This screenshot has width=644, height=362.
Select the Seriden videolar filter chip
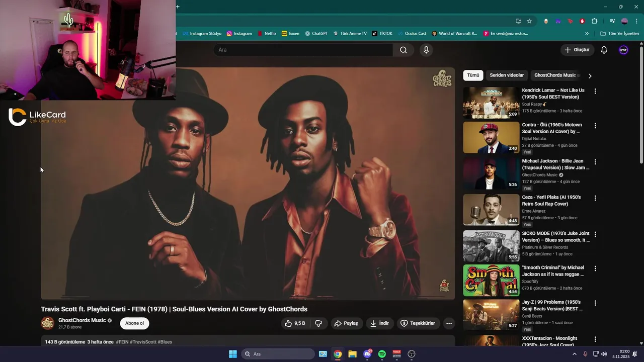click(507, 75)
